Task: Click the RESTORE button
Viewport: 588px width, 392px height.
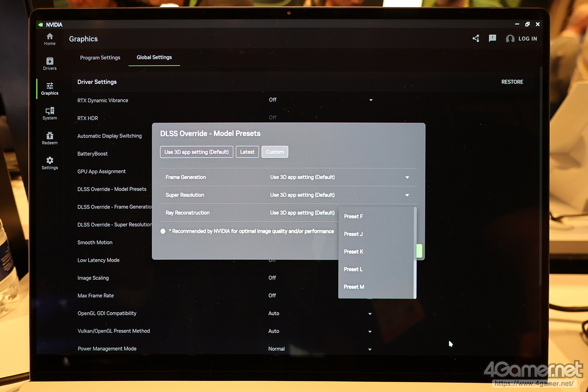Action: (x=512, y=82)
